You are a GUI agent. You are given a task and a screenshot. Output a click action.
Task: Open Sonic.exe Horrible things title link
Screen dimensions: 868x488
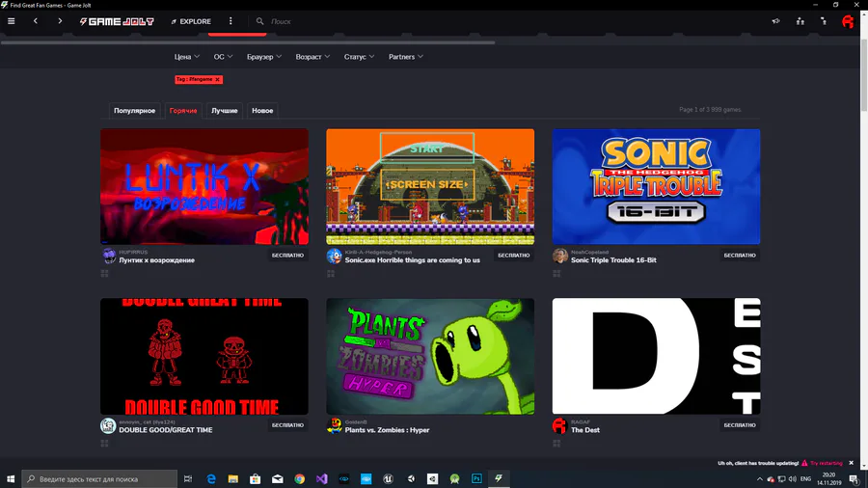[x=413, y=260]
